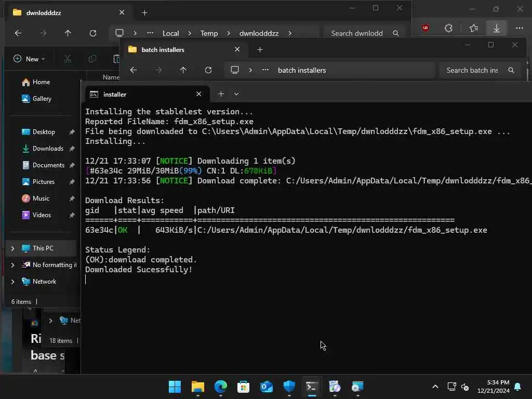
Task: Click the Cut scissors icon
Action: pyautogui.click(x=68, y=59)
